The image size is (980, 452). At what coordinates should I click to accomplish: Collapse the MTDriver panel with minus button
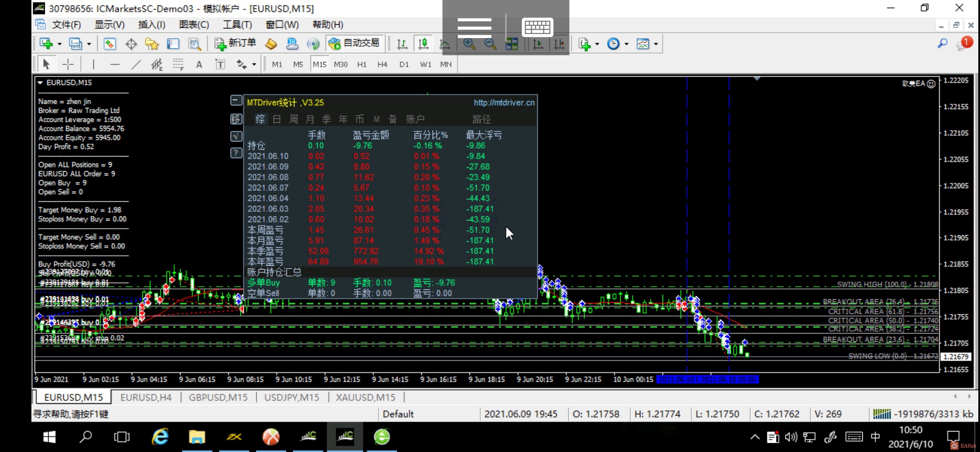tap(236, 100)
